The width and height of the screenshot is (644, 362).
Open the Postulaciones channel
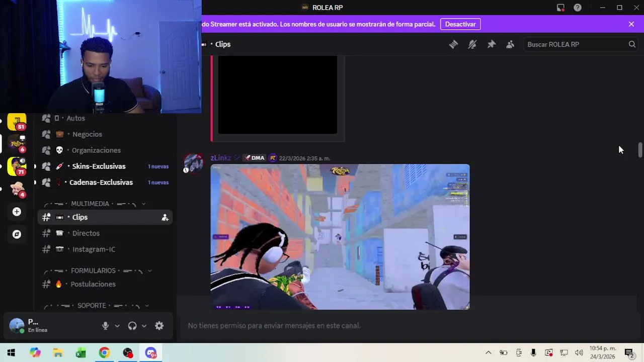click(x=106, y=284)
